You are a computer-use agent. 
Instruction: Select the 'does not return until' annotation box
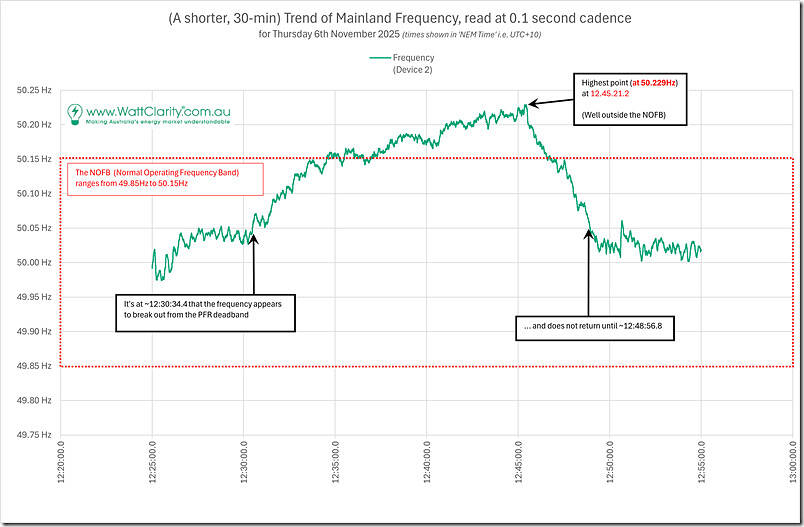(x=594, y=326)
